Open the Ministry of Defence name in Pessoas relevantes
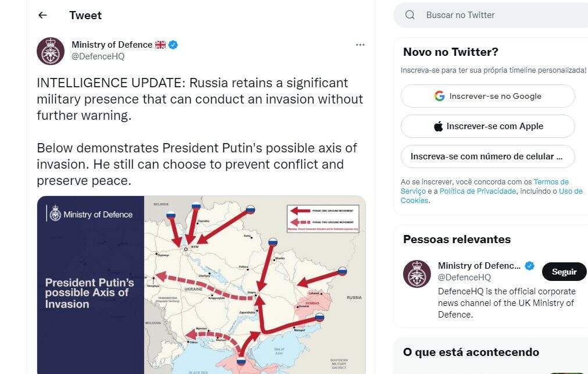This screenshot has width=588, height=374. pyautogui.click(x=479, y=266)
